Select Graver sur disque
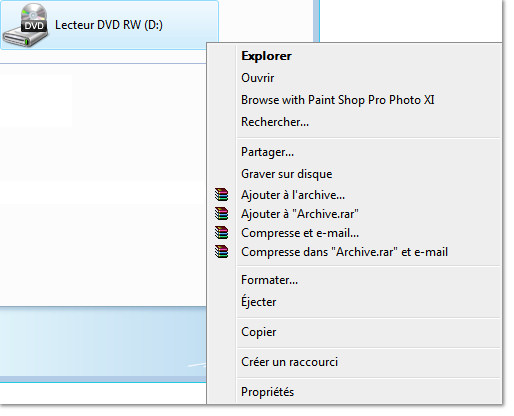 (286, 174)
